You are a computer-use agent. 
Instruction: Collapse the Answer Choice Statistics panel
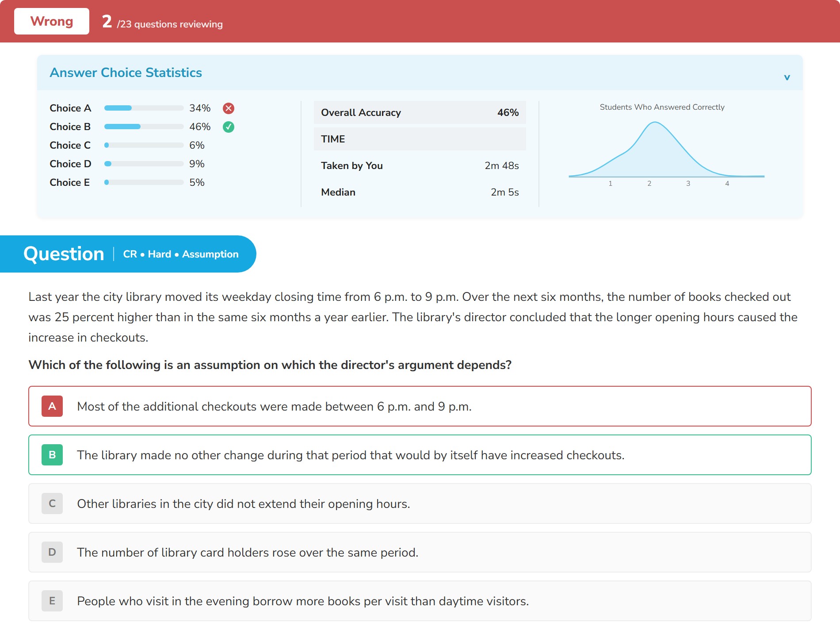coord(787,77)
